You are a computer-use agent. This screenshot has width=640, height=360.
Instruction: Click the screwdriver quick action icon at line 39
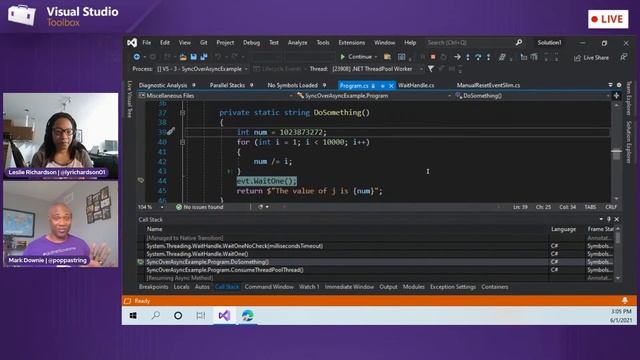[171, 131]
